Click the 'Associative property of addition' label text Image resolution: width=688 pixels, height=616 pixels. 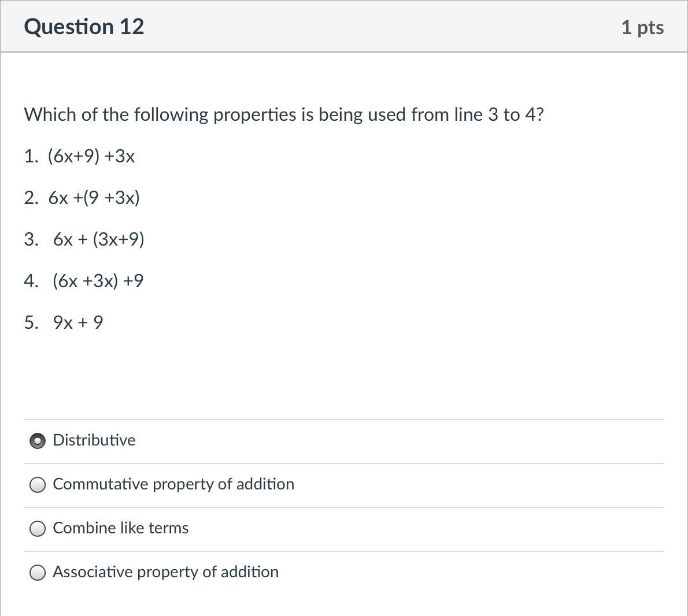166,572
